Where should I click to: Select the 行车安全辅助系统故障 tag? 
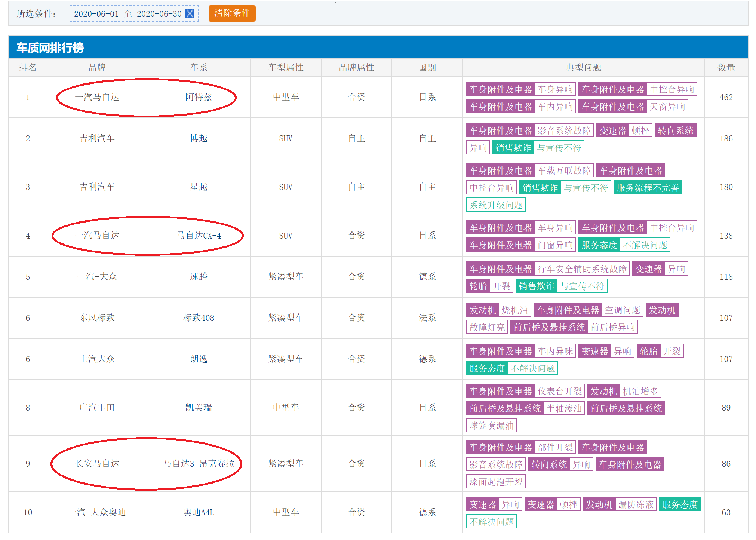point(582,269)
